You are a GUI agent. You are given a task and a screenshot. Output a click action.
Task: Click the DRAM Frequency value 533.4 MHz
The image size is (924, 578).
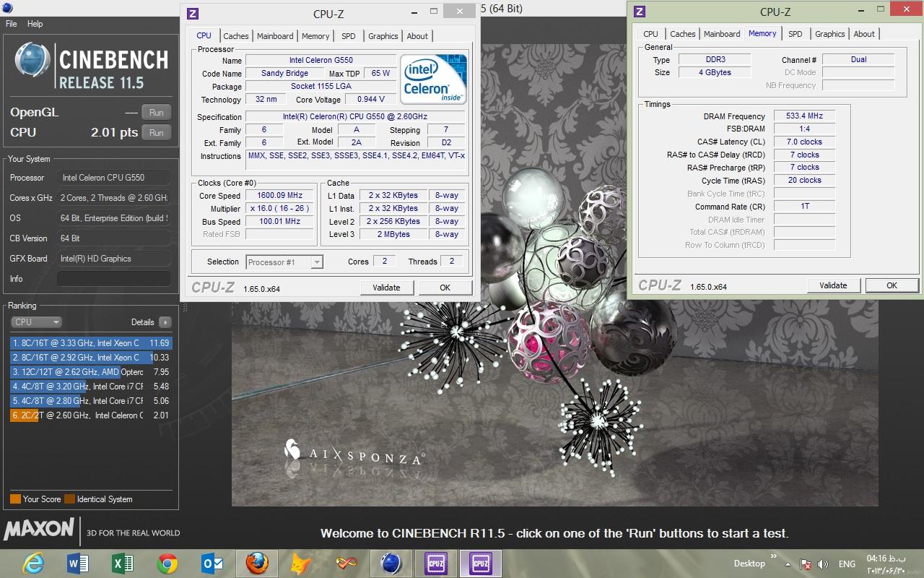(x=804, y=116)
